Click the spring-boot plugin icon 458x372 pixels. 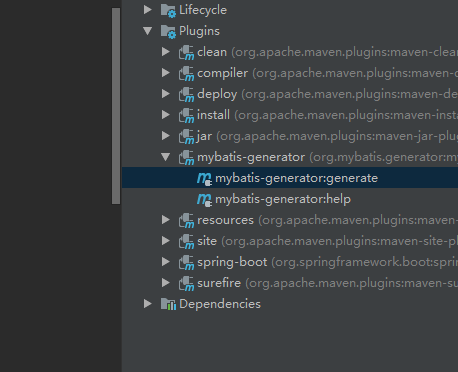(x=186, y=263)
